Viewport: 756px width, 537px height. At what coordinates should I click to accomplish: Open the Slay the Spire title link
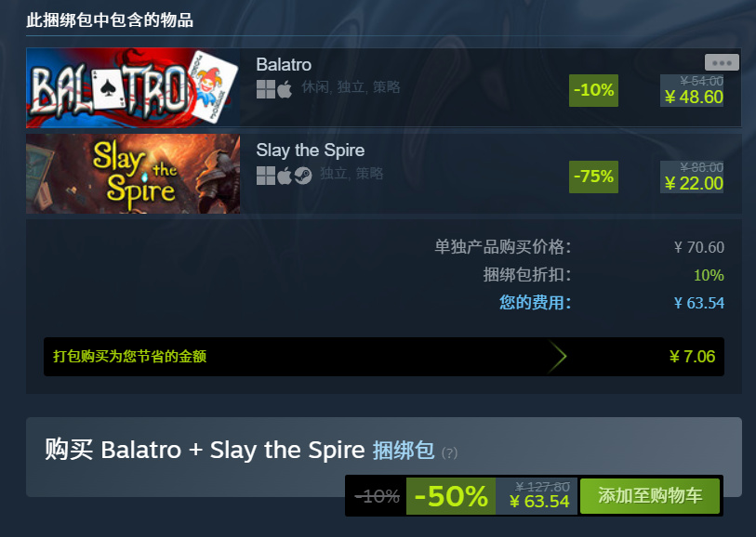[310, 151]
